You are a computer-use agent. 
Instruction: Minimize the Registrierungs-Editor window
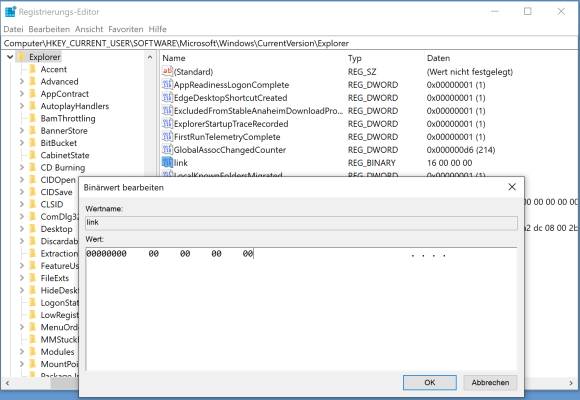coord(495,11)
